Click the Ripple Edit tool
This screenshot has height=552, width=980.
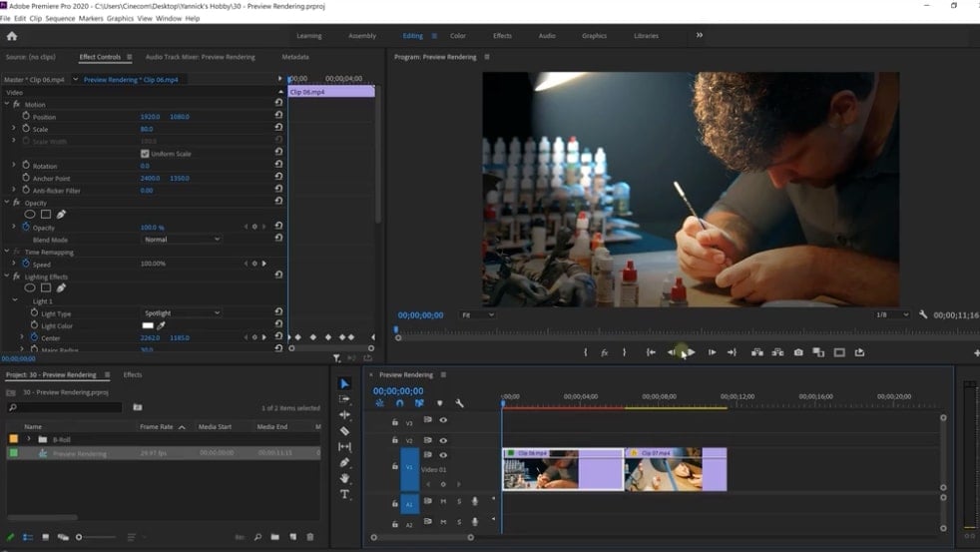point(344,414)
